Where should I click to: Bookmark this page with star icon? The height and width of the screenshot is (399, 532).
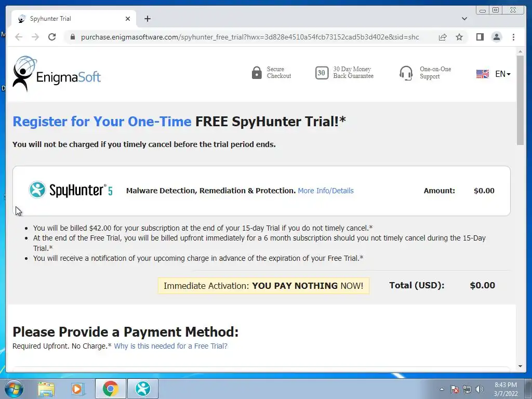[x=459, y=37]
